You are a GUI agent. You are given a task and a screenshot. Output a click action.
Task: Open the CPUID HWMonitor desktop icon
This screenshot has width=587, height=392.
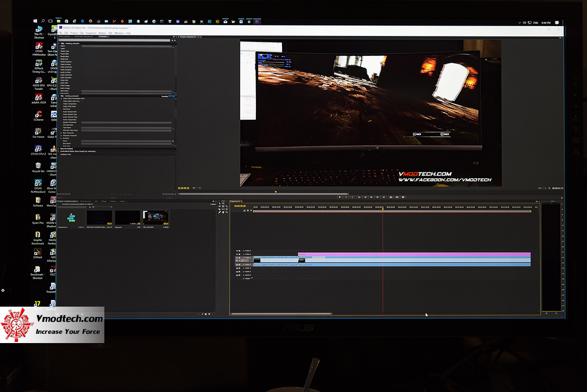[x=39, y=49]
